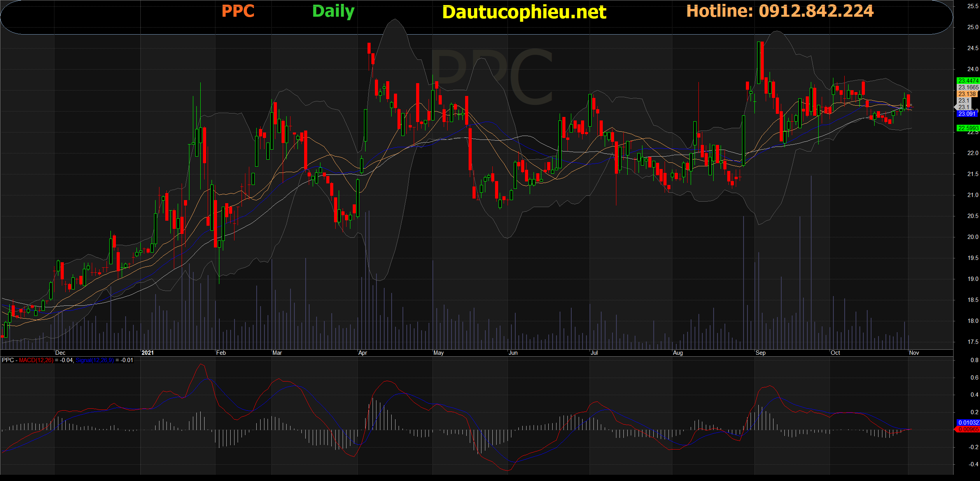This screenshot has width=980, height=481.
Task: Click the Apr label on the time axis
Action: [x=362, y=353]
